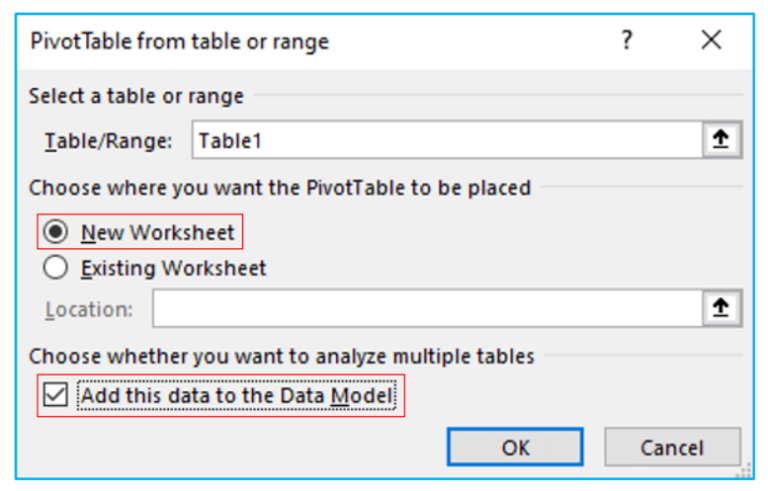This screenshot has width=768, height=491.
Task: Click the resize grip at dialog corner
Action: click(744, 471)
